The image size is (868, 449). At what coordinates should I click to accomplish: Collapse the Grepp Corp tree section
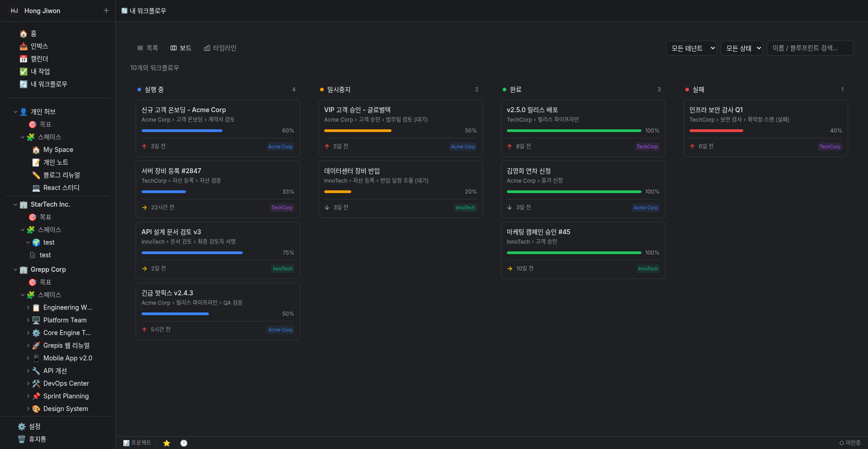point(15,269)
